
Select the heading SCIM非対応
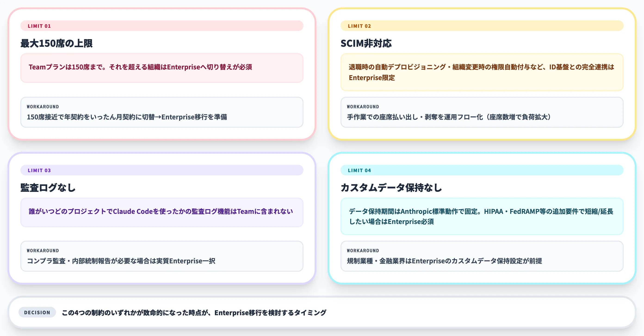[x=366, y=43]
